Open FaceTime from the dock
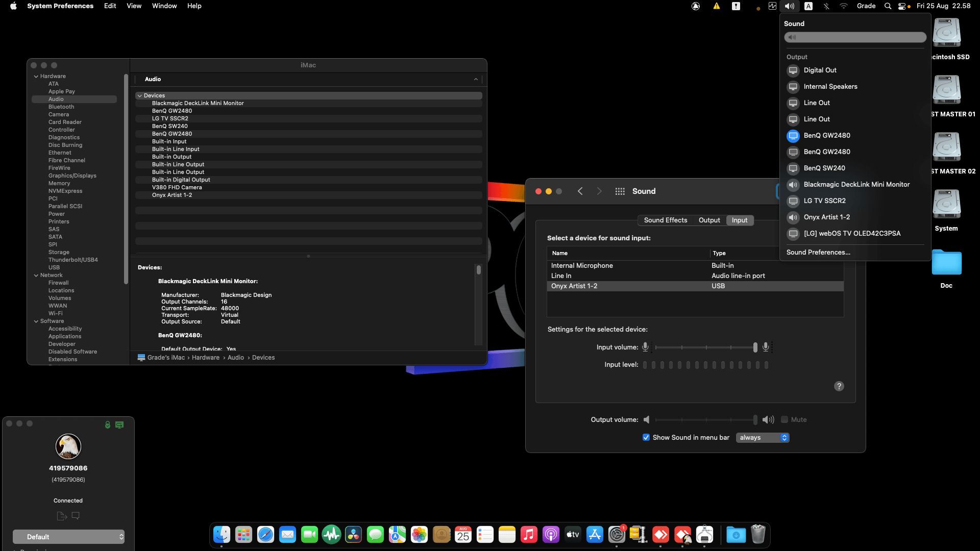This screenshot has height=551, width=980. pyautogui.click(x=309, y=535)
